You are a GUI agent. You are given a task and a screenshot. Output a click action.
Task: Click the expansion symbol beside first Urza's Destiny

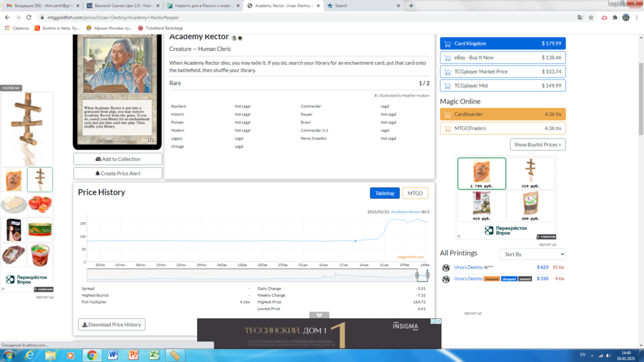446,267
